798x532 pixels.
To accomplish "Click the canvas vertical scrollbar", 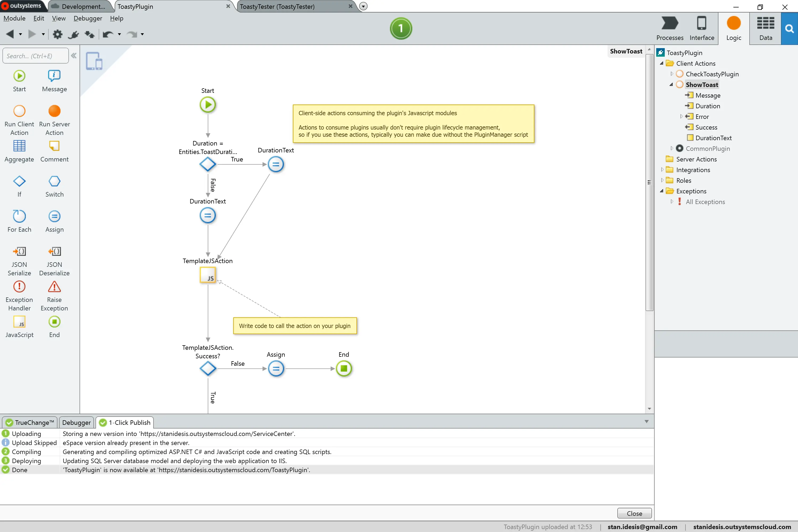I will pos(649,182).
